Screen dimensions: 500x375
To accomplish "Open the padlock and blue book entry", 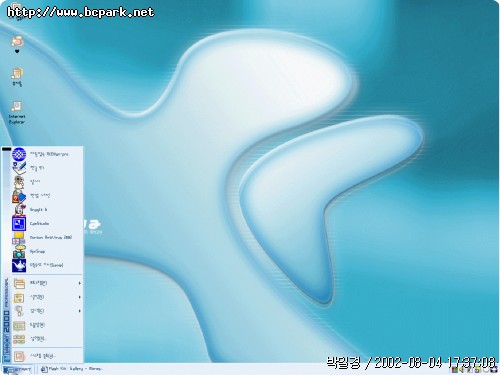I will pos(47,196).
